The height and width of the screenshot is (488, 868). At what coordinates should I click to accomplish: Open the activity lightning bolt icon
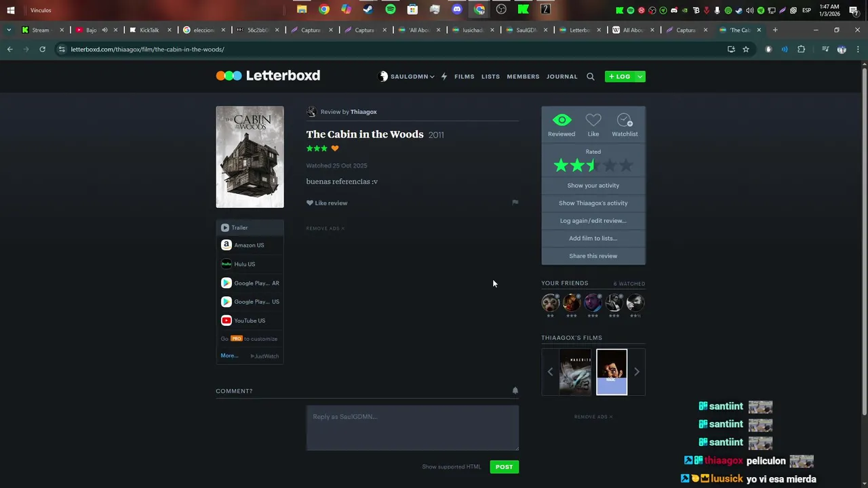(x=444, y=77)
